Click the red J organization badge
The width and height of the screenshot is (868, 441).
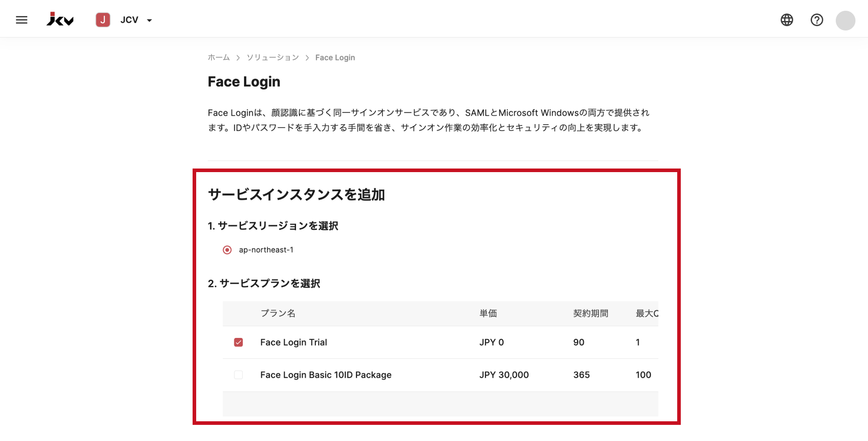pyautogui.click(x=103, y=20)
